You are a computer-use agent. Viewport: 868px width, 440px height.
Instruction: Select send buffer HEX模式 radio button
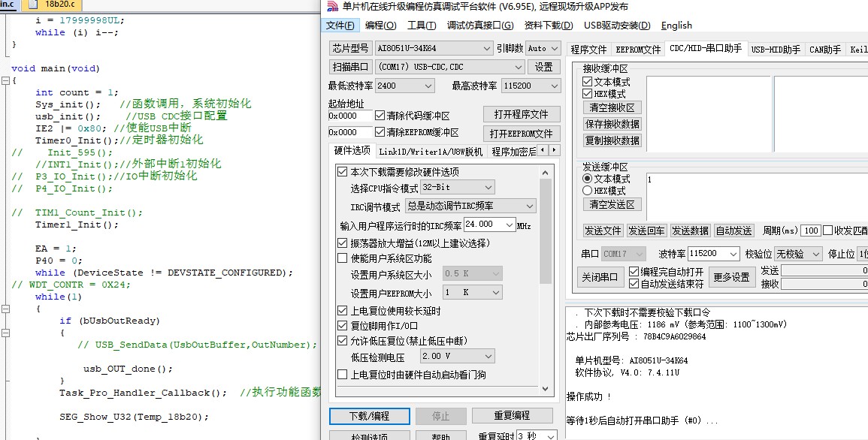pyautogui.click(x=588, y=191)
